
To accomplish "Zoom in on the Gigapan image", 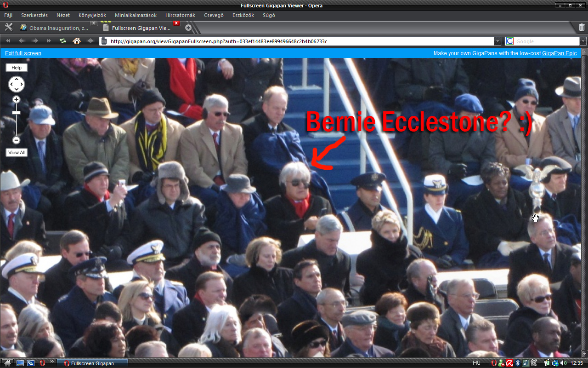I will coord(16,99).
